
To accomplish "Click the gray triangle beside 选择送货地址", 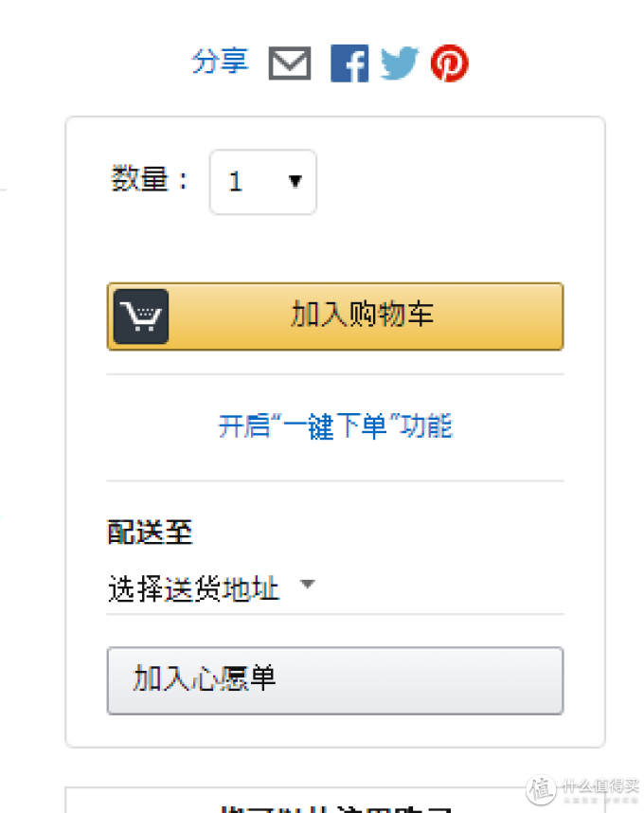I will click(308, 585).
